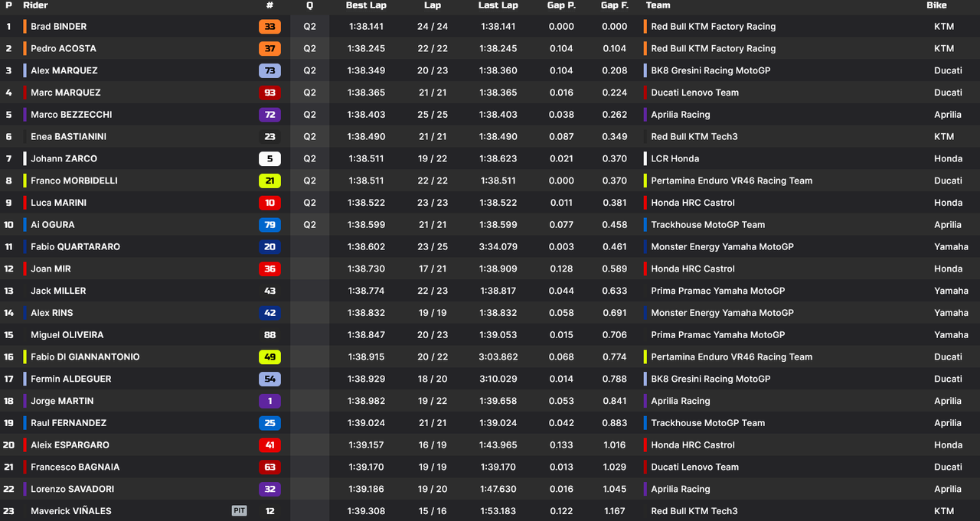Click Jorge MARTIN's number 1 badge
The height and width of the screenshot is (521, 980).
(x=269, y=401)
